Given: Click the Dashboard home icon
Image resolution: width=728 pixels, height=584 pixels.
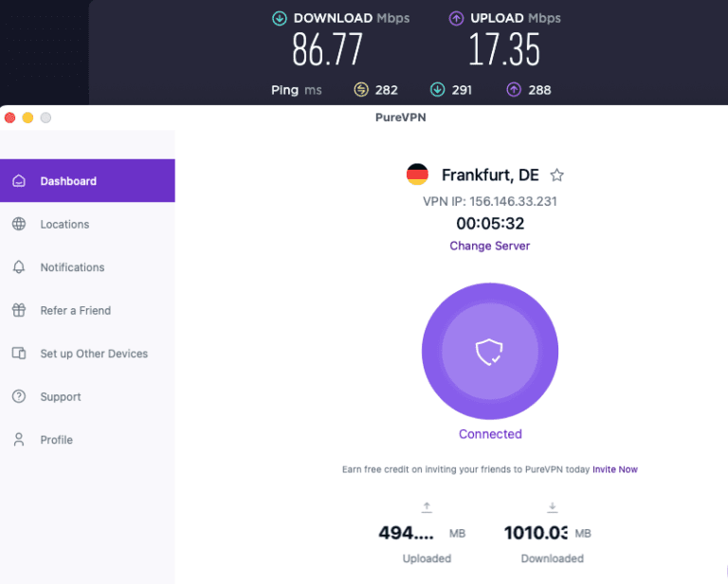Looking at the screenshot, I should [x=19, y=180].
